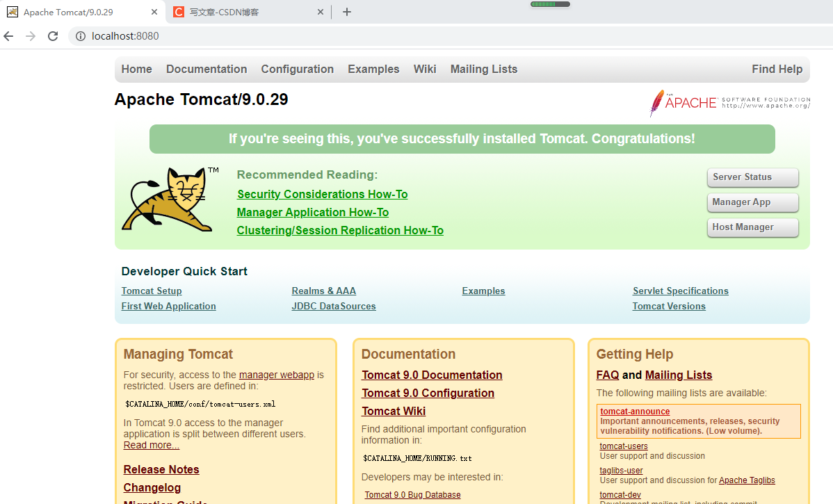Open the Home navigation item
Image resolution: width=833 pixels, height=504 pixels.
click(x=136, y=69)
